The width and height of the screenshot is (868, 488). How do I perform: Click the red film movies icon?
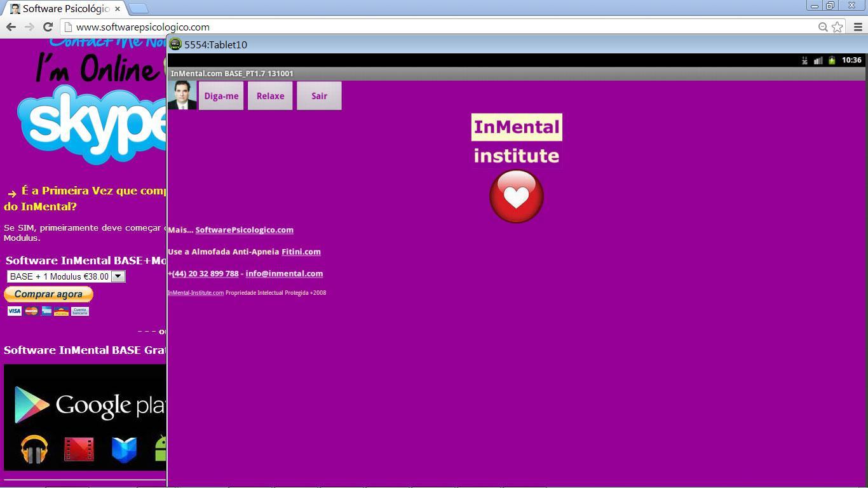point(79,449)
